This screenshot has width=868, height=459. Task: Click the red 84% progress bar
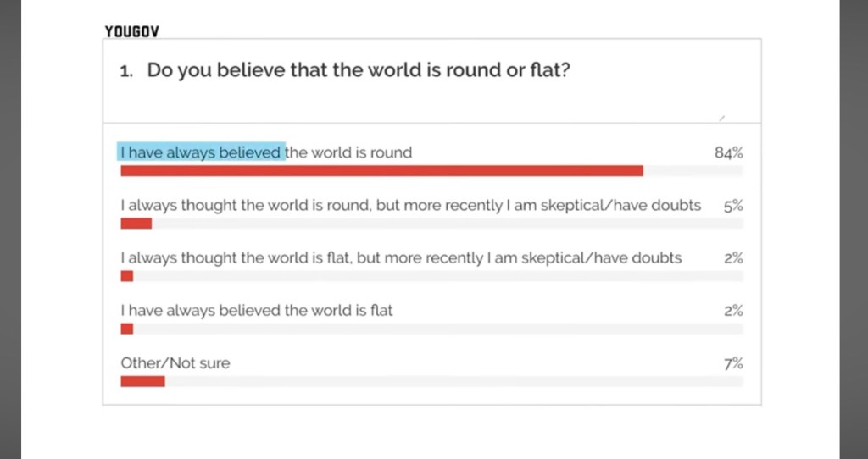click(381, 171)
